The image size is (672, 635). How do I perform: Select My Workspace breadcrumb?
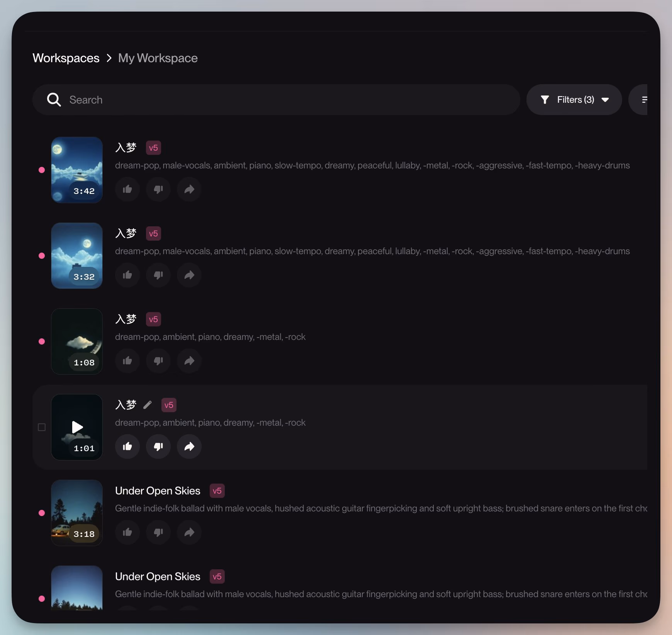pos(158,58)
